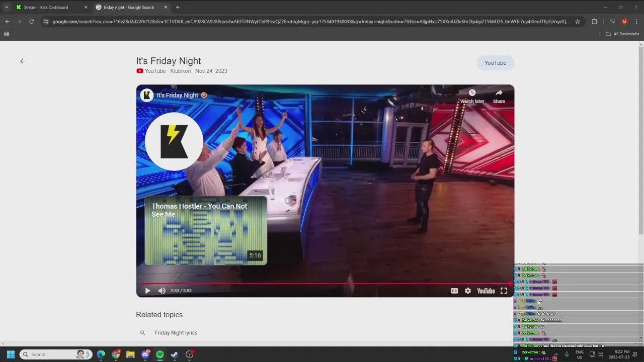
Task: Close the Kick Dashboard tab
Action: (x=86, y=7)
